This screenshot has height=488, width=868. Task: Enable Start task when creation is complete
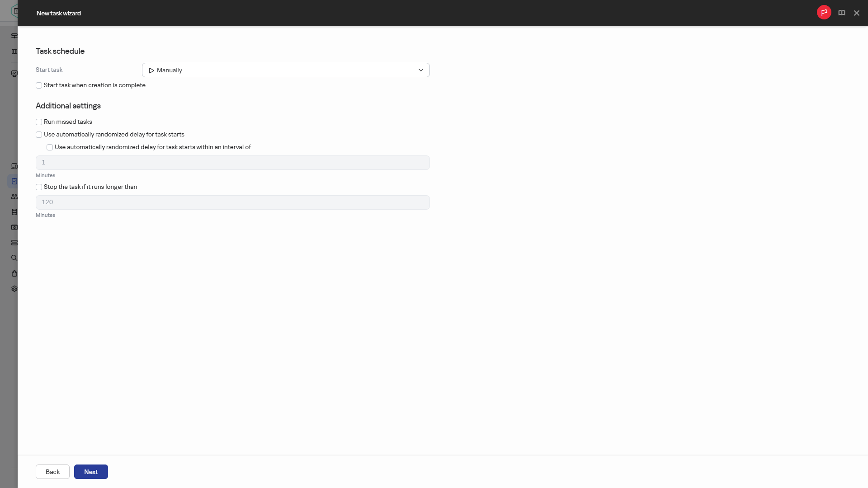[x=39, y=85]
